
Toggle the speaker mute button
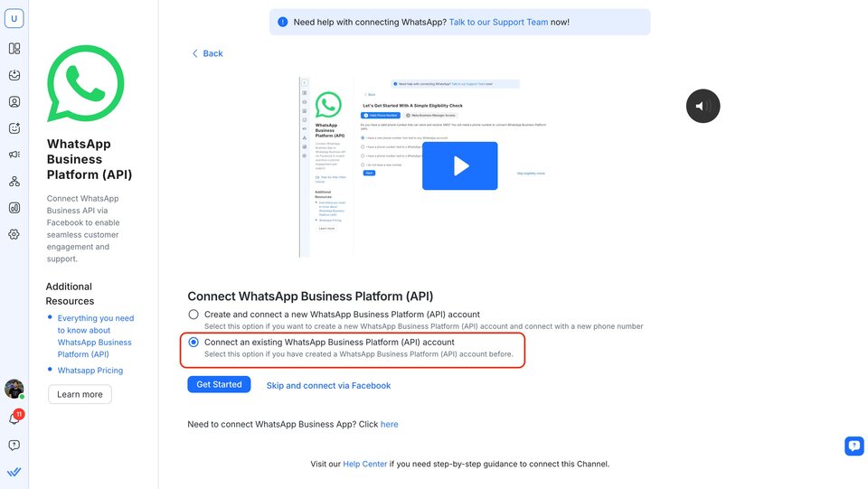(x=703, y=106)
